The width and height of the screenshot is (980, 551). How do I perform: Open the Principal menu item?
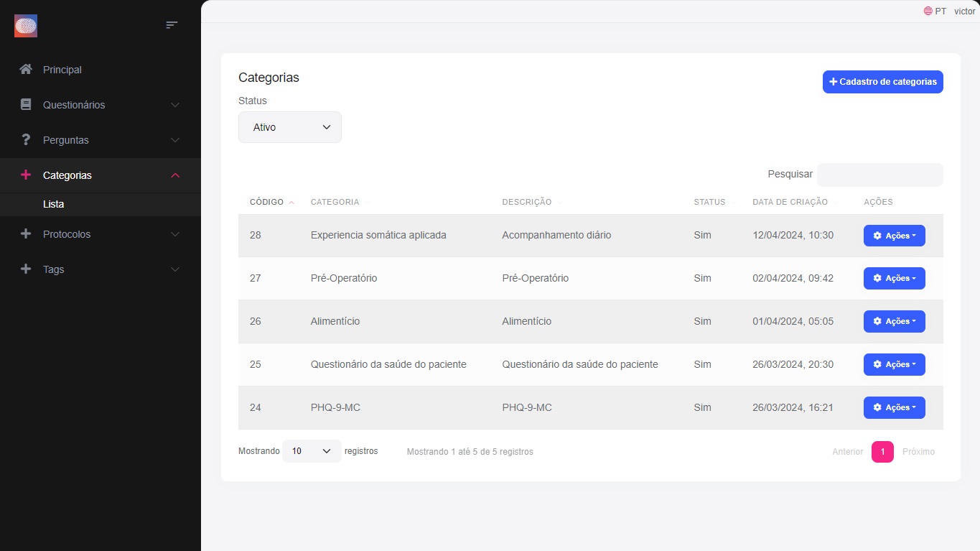(62, 69)
